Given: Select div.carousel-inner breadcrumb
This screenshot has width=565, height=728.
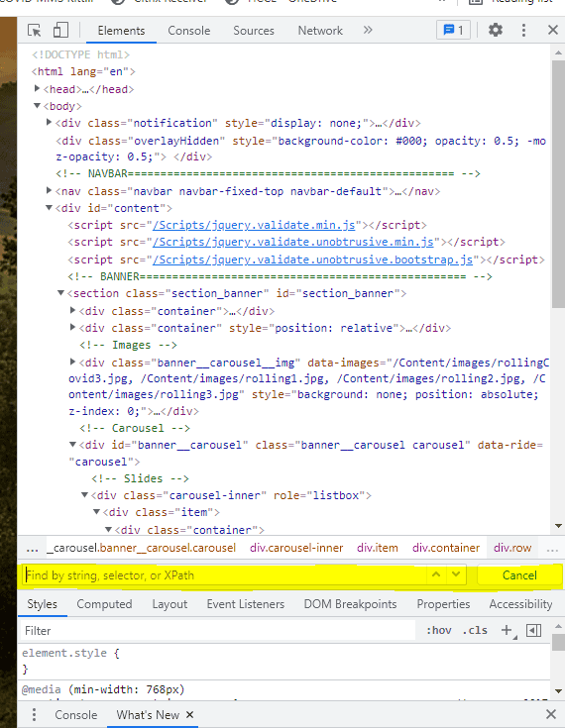Looking at the screenshot, I should pyautogui.click(x=296, y=548).
